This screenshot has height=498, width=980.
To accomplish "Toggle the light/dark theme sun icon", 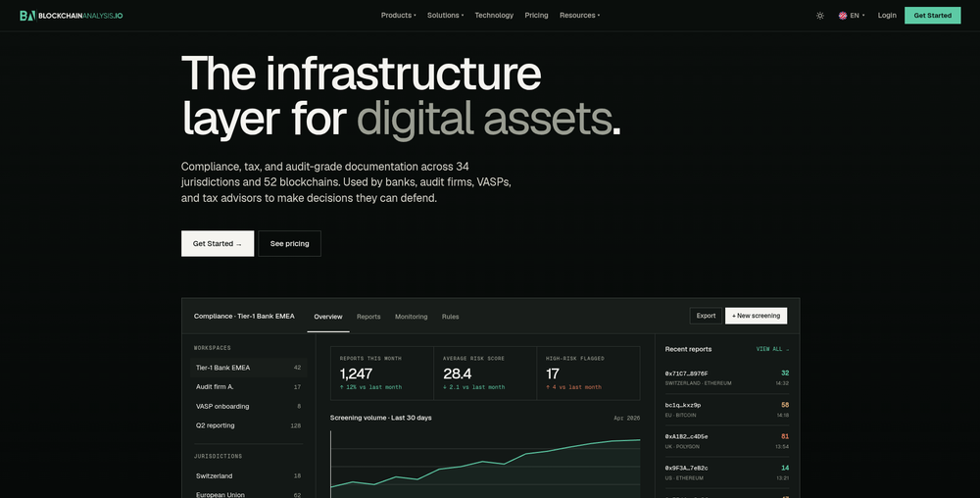I will tap(820, 16).
